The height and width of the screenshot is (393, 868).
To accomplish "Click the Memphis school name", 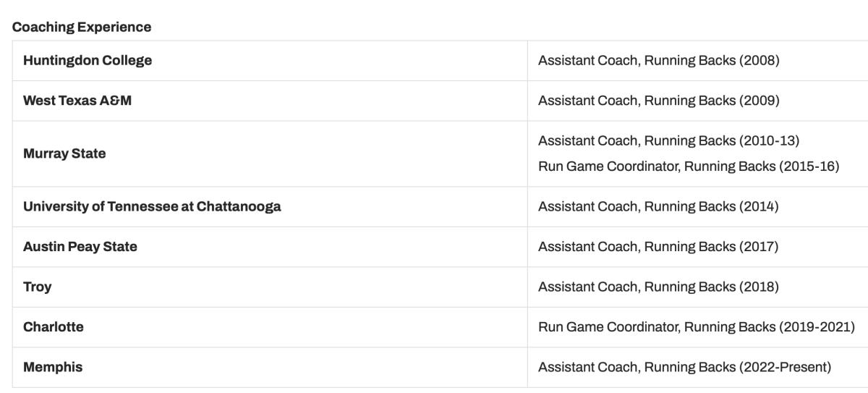I will click(53, 367).
